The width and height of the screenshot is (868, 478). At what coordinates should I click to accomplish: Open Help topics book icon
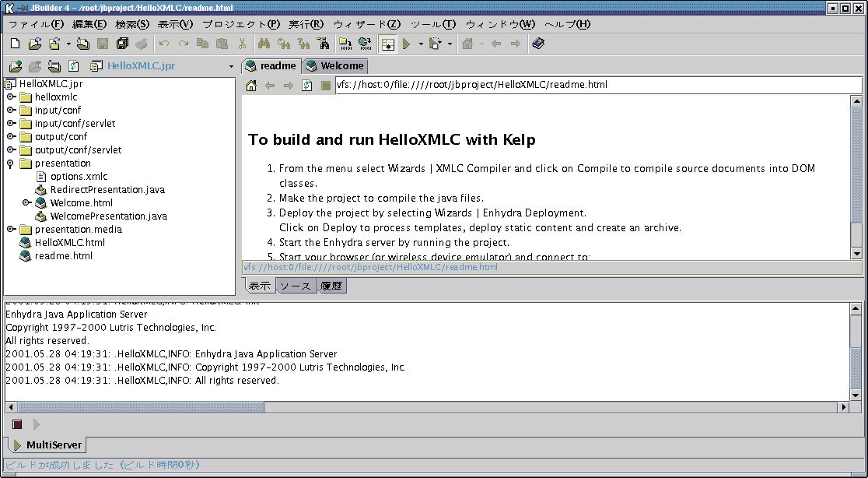tap(538, 44)
